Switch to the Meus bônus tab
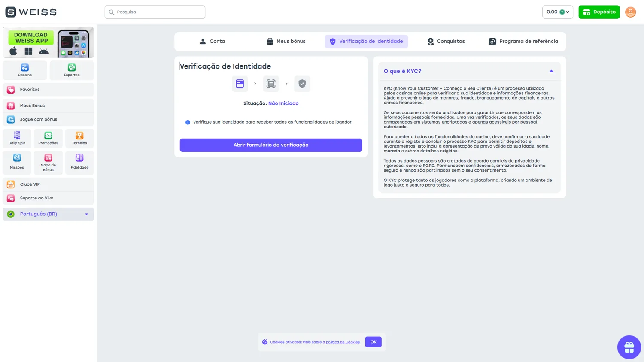644x362 pixels. coord(286,42)
